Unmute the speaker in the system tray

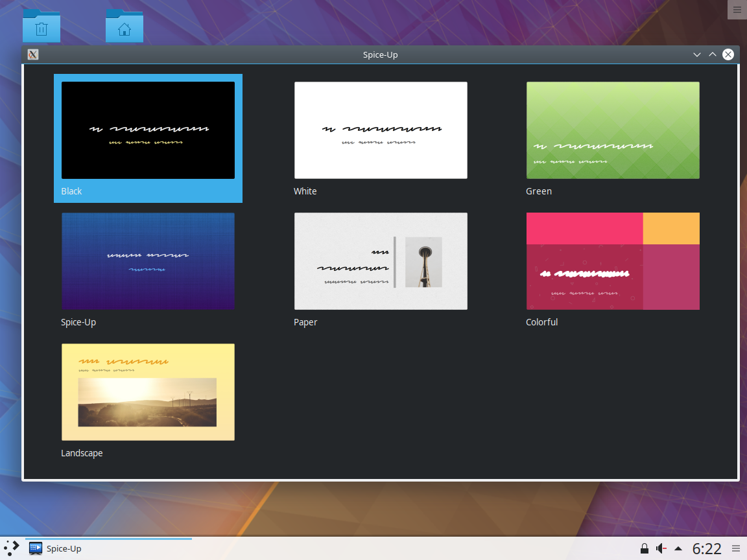coord(661,548)
